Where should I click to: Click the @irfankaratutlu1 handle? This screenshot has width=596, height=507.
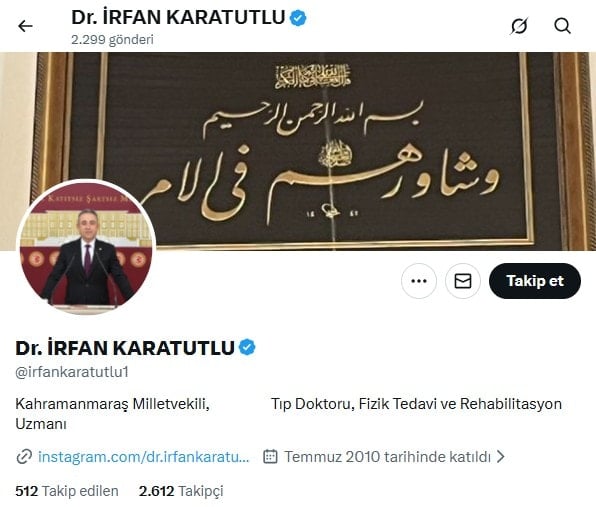tap(72, 372)
